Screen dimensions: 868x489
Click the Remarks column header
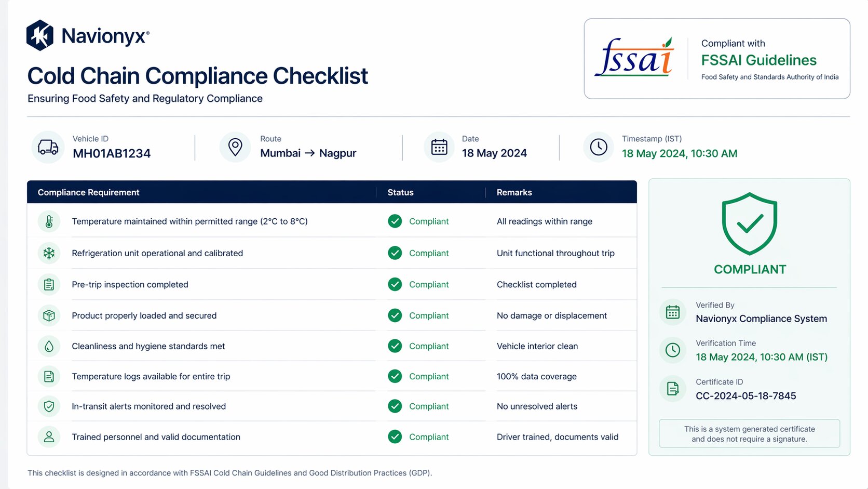click(x=513, y=192)
